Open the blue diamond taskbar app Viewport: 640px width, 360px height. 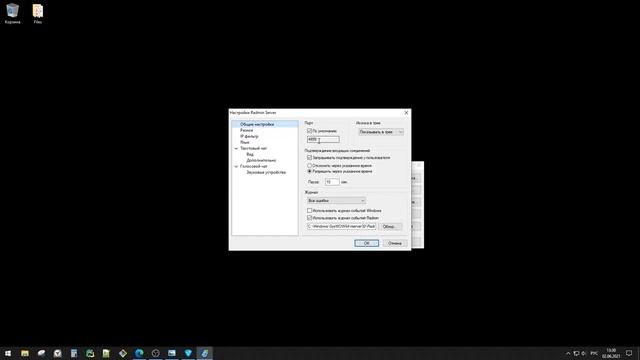coord(188,353)
